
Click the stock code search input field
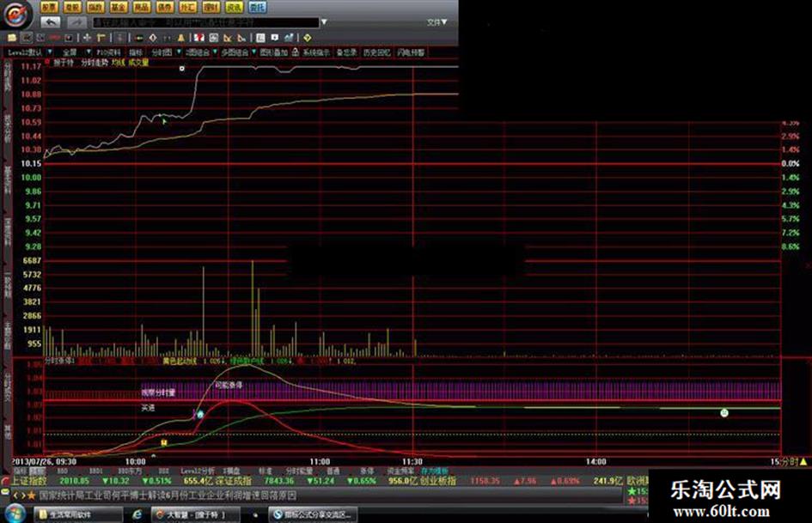pos(205,22)
